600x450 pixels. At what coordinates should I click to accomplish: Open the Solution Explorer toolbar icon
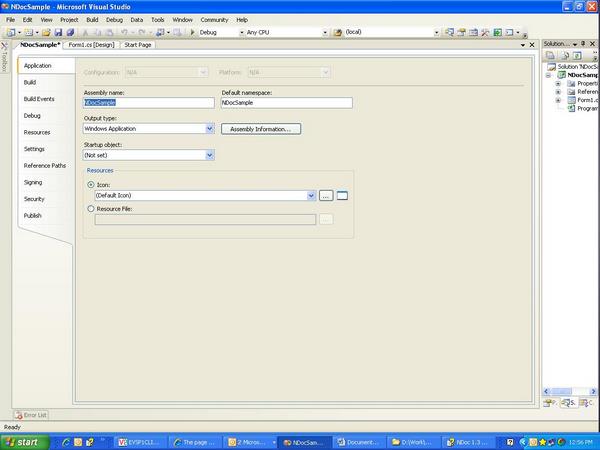[x=449, y=33]
